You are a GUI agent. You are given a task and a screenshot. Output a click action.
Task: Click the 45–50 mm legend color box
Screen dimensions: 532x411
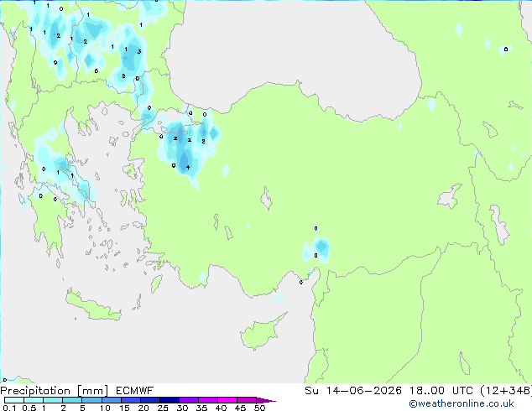(x=247, y=400)
